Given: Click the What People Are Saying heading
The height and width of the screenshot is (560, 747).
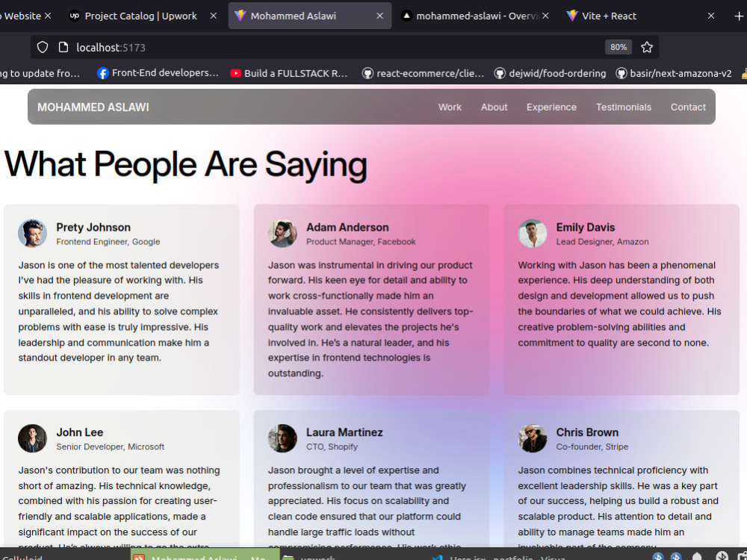Looking at the screenshot, I should point(186,164).
